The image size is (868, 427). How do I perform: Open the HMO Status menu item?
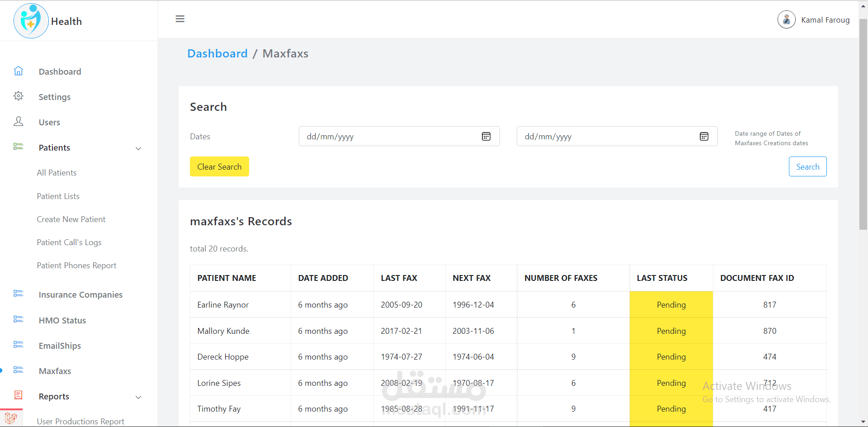pos(62,320)
